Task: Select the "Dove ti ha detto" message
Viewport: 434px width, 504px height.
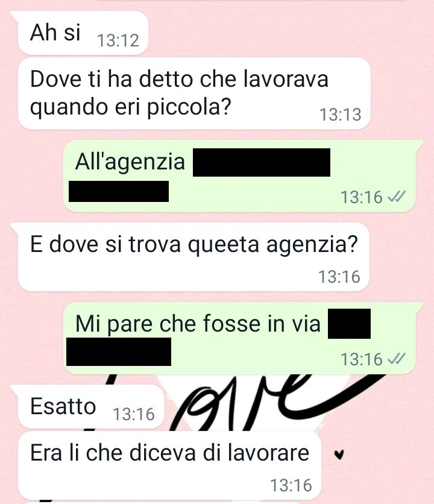Action: (194, 93)
